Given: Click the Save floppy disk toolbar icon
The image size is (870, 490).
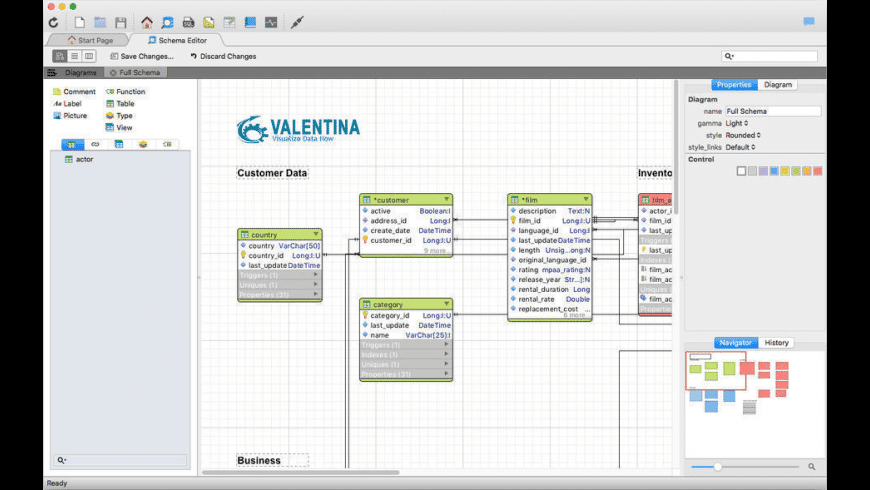Looking at the screenshot, I should point(120,22).
